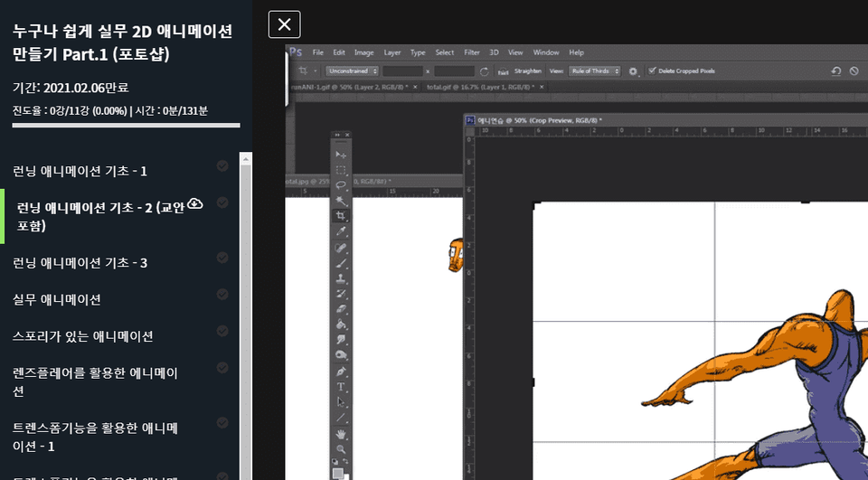This screenshot has width=868, height=480.
Task: Open lesson 런닝 애니메이션 기초 - 1
Action: tap(80, 171)
